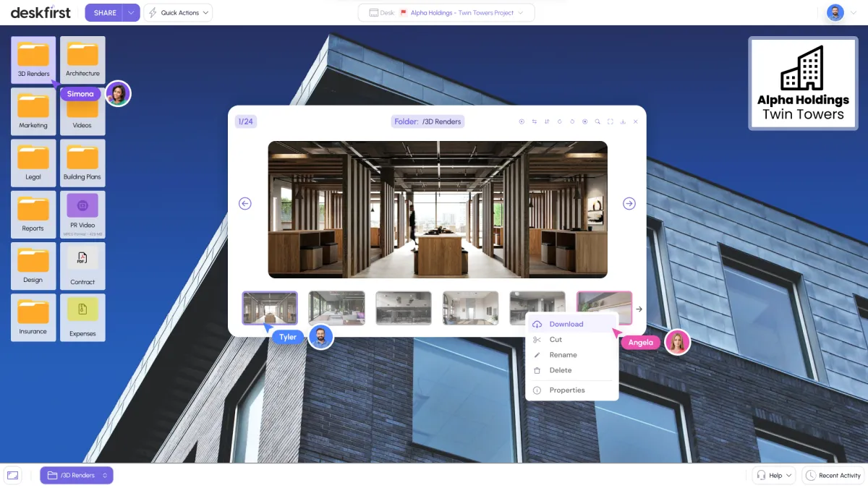Click the magnifier zoom icon in viewer
868x488 pixels.
(597, 121)
